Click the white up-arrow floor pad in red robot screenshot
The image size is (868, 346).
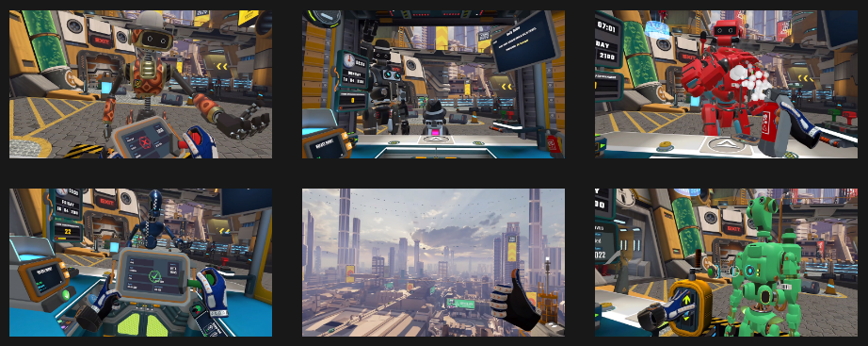[x=725, y=146]
